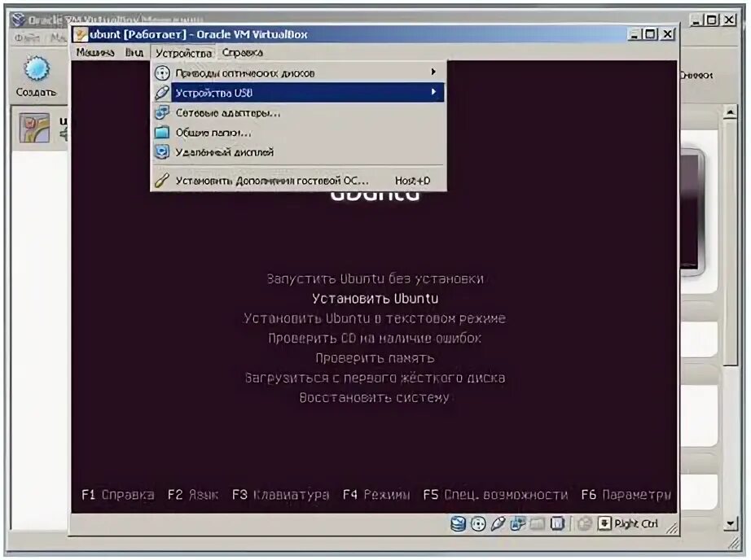The height and width of the screenshot is (560, 751).
Task: Click F4 Режимы at the bottom
Action: [x=376, y=494]
